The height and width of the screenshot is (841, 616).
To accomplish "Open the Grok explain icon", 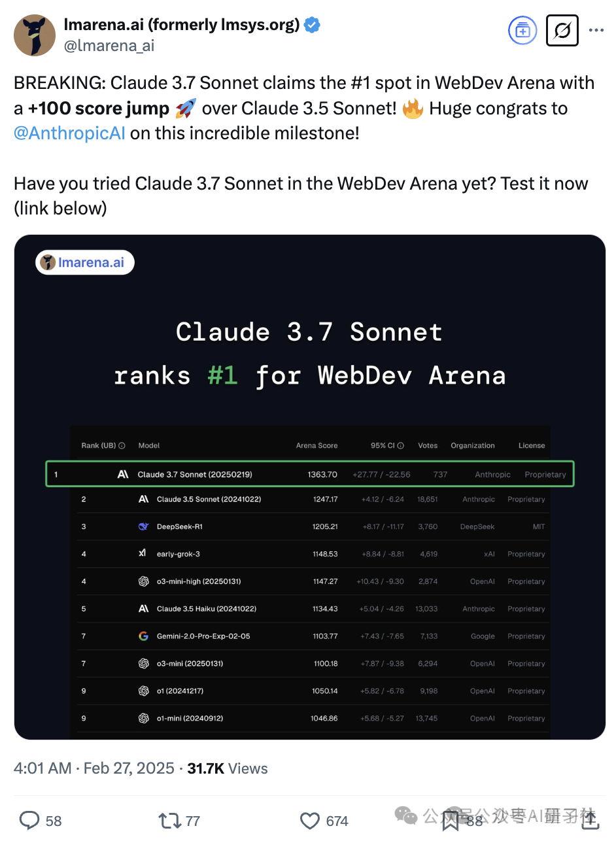I will pyautogui.click(x=562, y=30).
